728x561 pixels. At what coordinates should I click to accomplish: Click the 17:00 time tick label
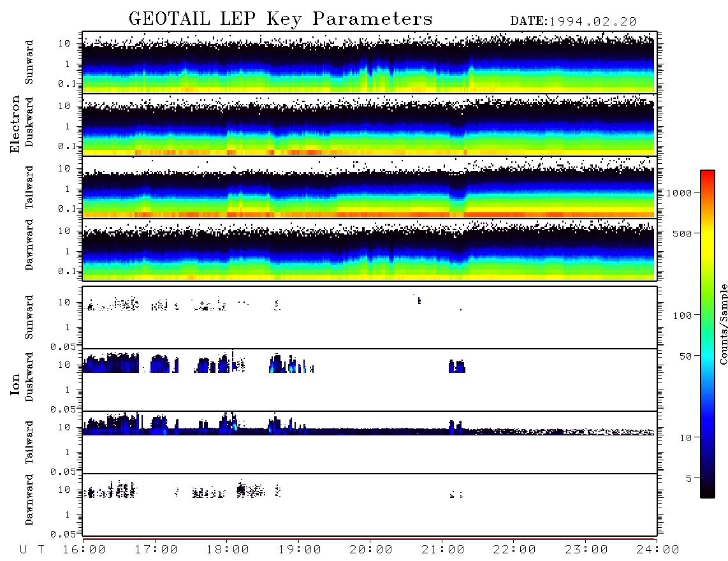click(156, 550)
